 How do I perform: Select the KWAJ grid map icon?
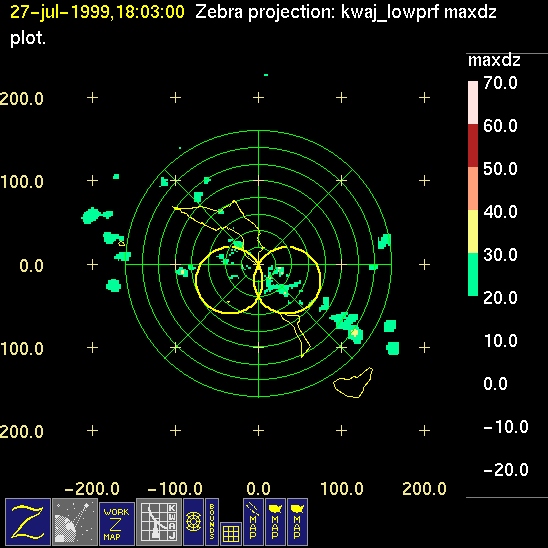[x=159, y=522]
